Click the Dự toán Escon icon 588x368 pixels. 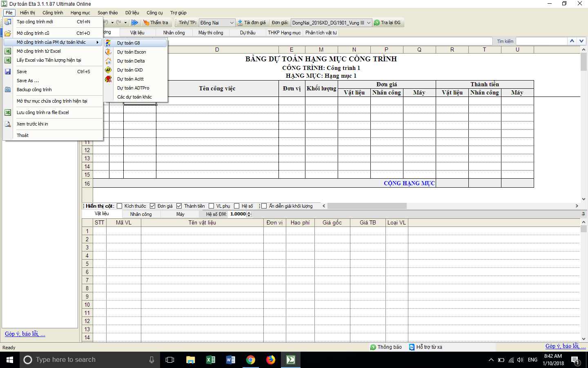108,52
